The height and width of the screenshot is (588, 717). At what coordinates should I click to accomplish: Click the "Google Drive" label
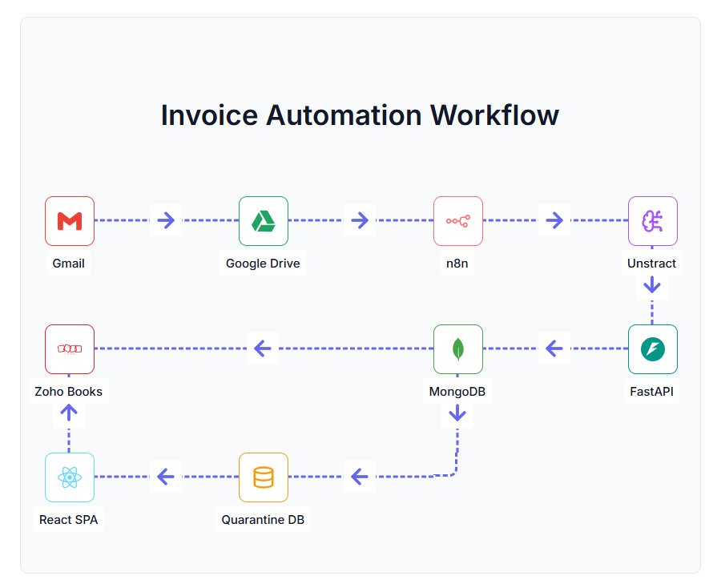263,264
